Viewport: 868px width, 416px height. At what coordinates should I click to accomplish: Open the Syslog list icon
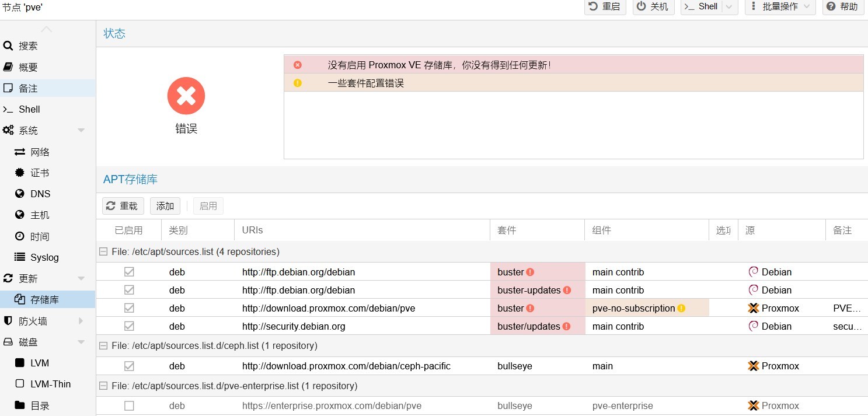tap(20, 257)
